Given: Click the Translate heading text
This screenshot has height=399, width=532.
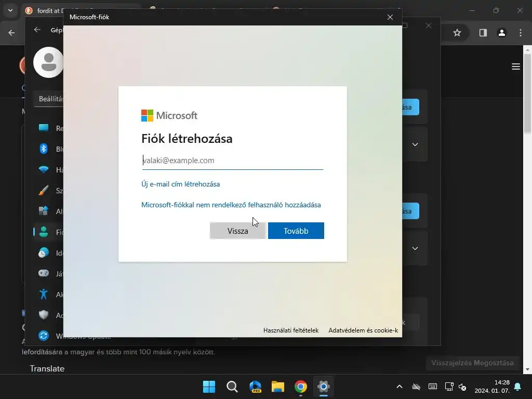Looking at the screenshot, I should [x=47, y=368].
